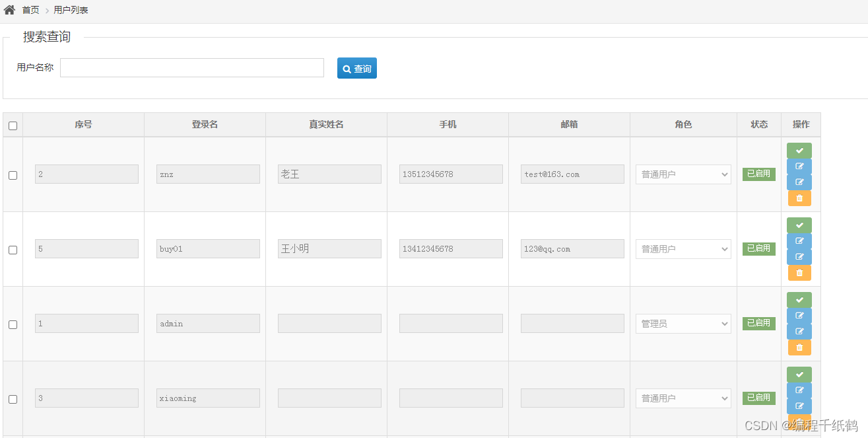Tick the checkbox beside the admin row

pos(13,324)
